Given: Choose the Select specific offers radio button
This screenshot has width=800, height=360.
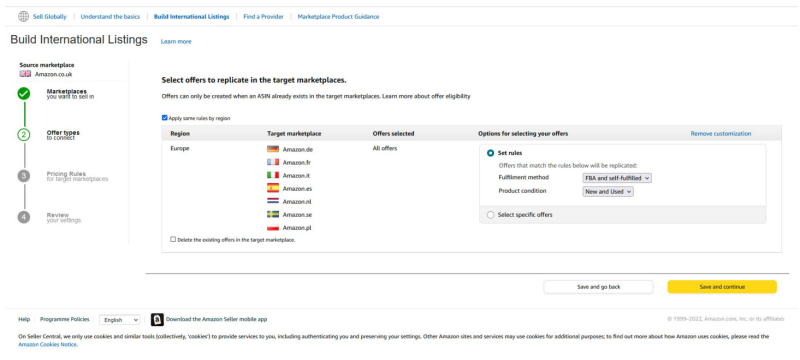Looking at the screenshot, I should [x=491, y=215].
